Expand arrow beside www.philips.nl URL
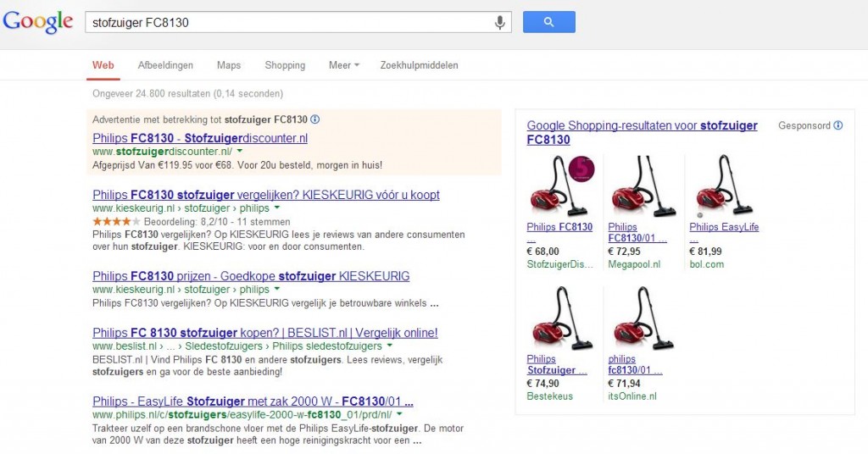This screenshot has height=454, width=868. click(400, 414)
